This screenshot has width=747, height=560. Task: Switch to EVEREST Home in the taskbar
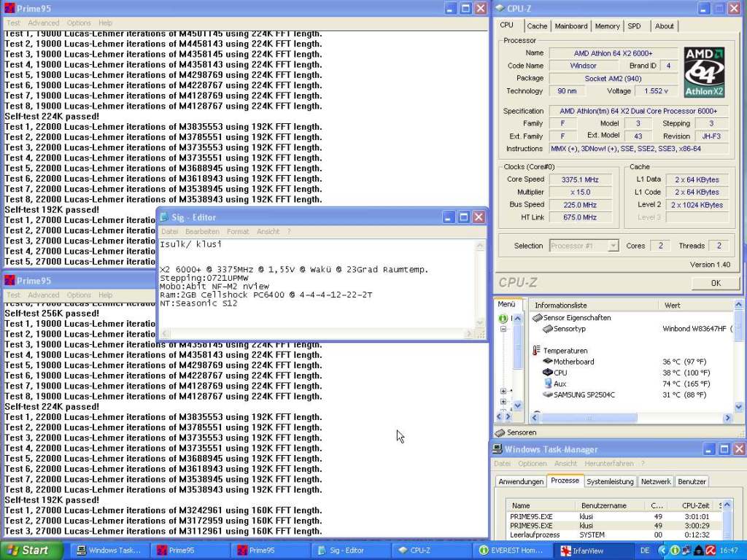(x=513, y=551)
